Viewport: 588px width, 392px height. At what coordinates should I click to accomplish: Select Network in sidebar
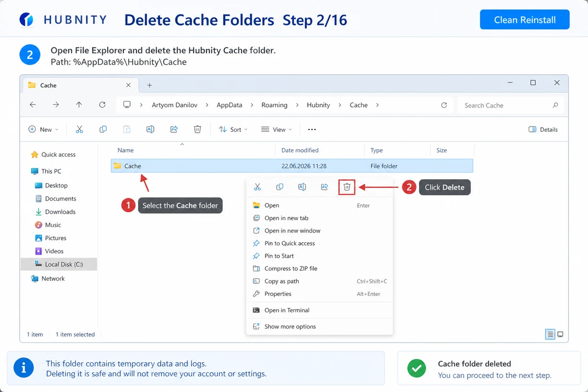pyautogui.click(x=48, y=278)
